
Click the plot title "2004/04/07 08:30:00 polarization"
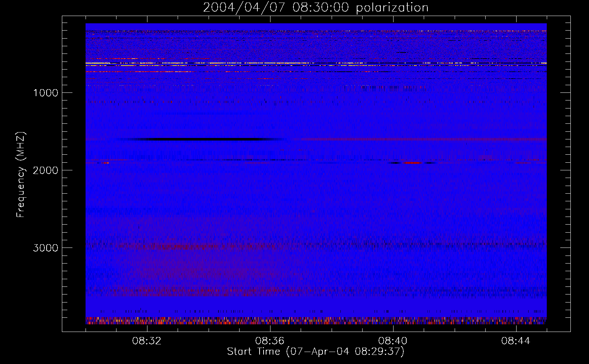click(316, 7)
